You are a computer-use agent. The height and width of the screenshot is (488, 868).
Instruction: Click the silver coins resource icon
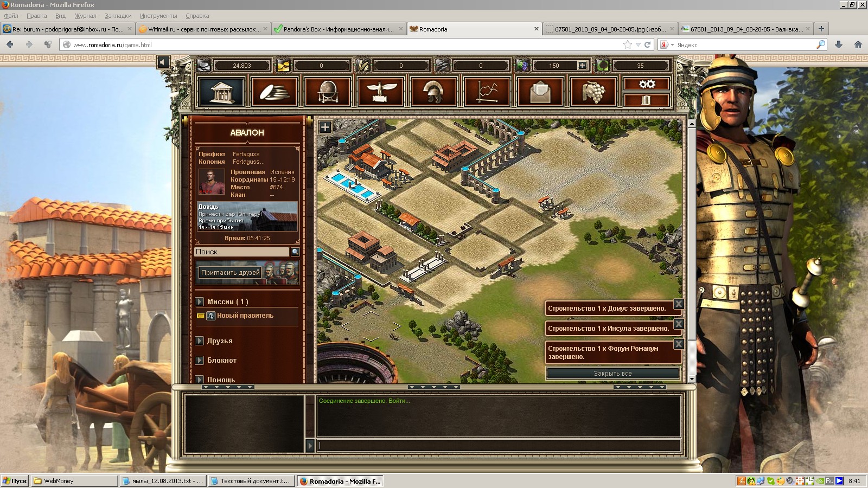[204, 65]
